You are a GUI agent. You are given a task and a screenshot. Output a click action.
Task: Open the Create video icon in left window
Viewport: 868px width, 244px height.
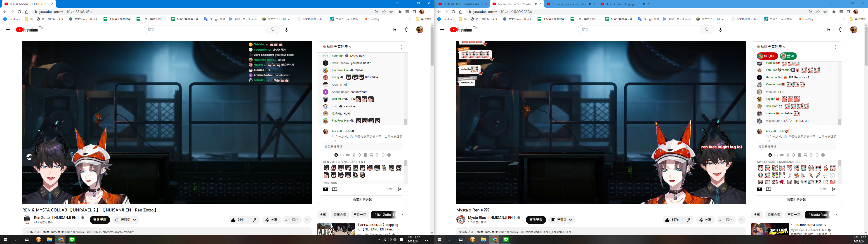click(x=396, y=30)
